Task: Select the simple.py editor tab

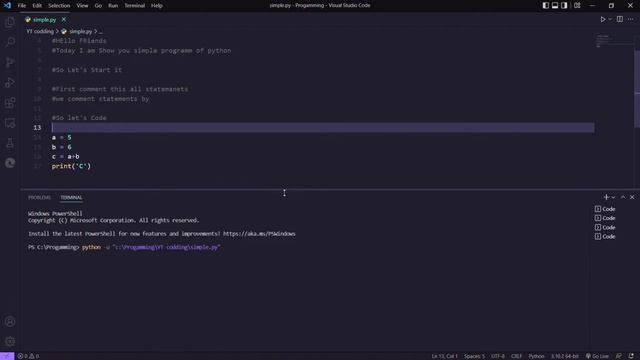Action: 44,20
